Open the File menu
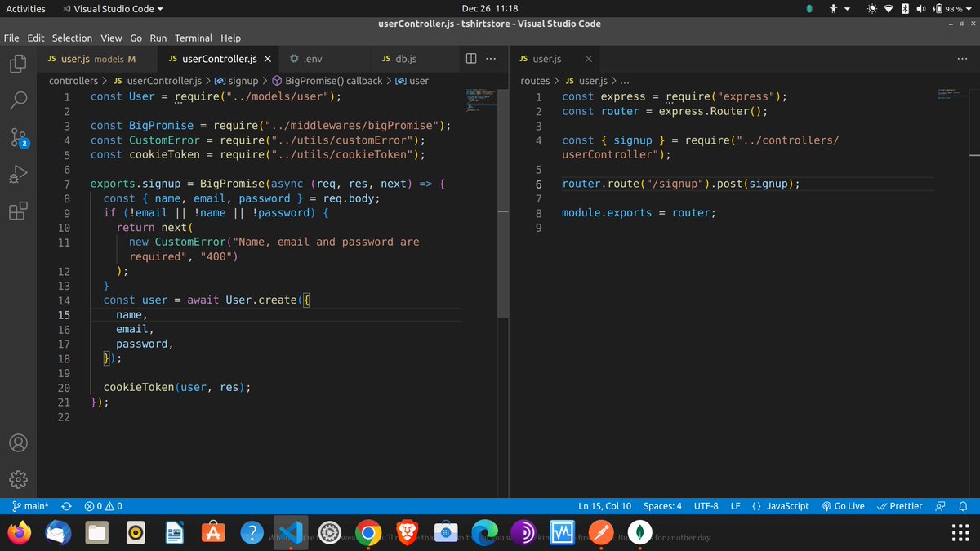 click(12, 38)
